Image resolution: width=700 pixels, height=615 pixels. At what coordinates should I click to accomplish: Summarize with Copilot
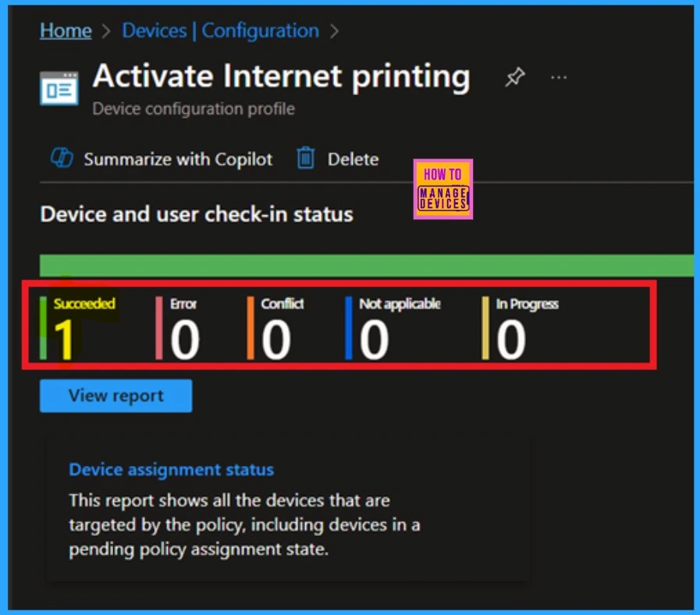click(x=178, y=159)
